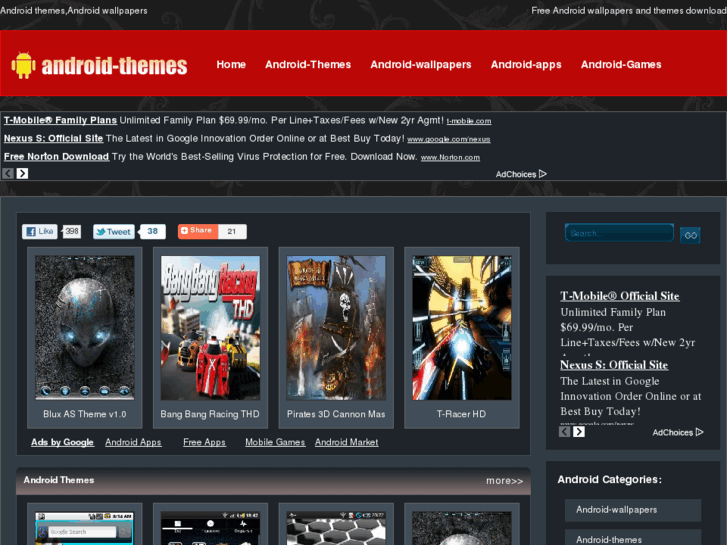Open the Android-Themes menu item
Screen dimensions: 727x545
(308, 64)
